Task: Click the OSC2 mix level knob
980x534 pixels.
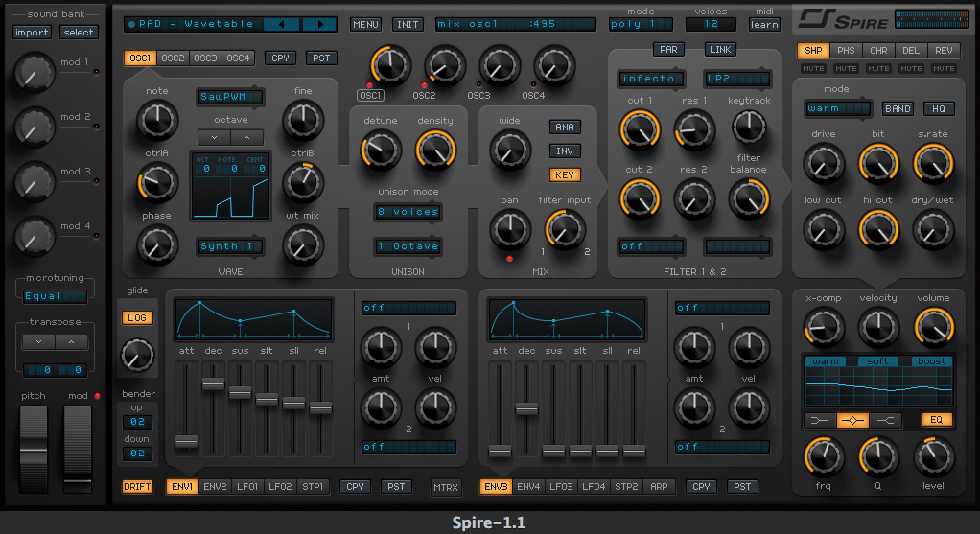Action: coord(444,65)
